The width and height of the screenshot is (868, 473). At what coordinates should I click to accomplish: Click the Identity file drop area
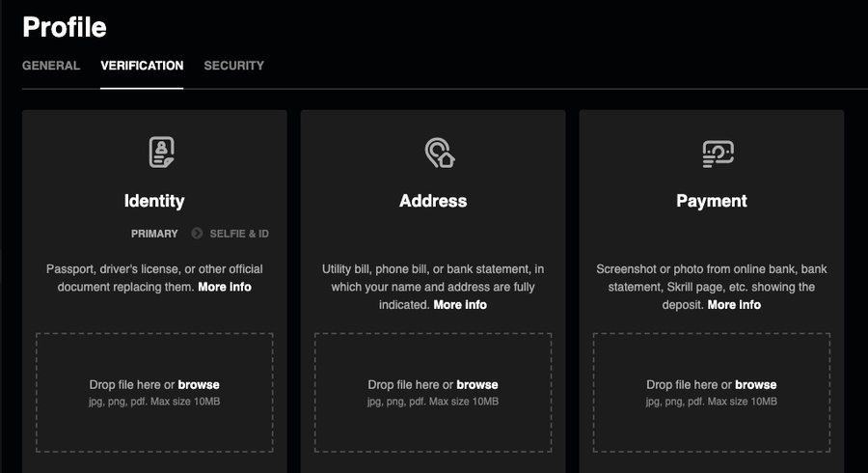click(154, 393)
